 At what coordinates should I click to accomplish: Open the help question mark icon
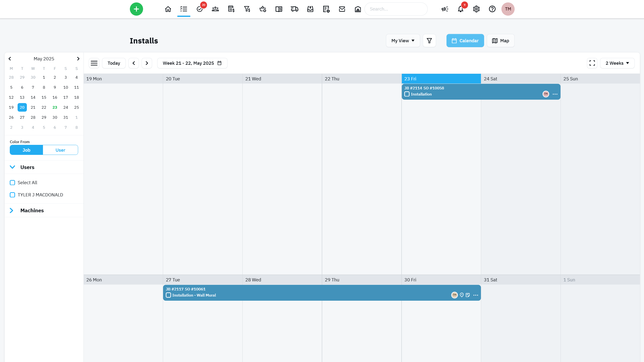tap(492, 9)
